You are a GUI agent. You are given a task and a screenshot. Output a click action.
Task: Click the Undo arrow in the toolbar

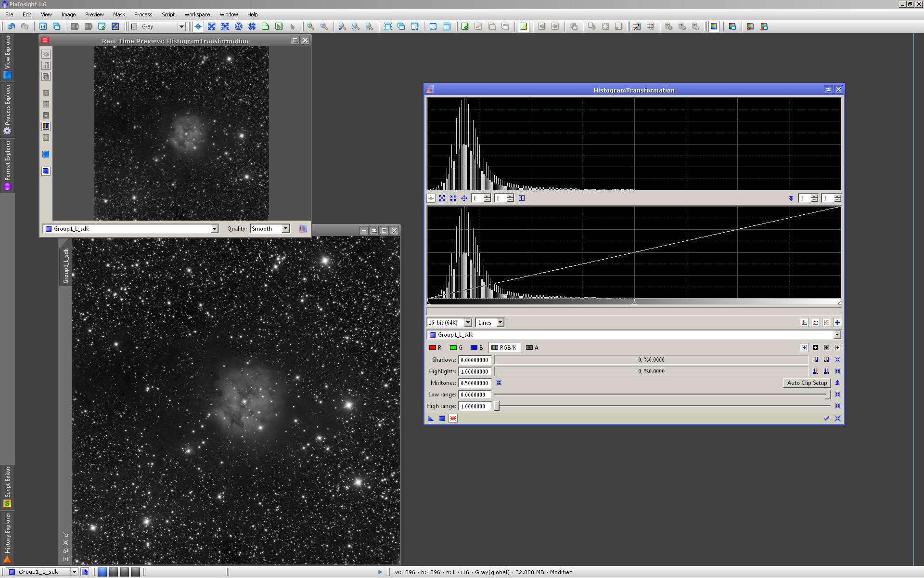tap(11, 26)
